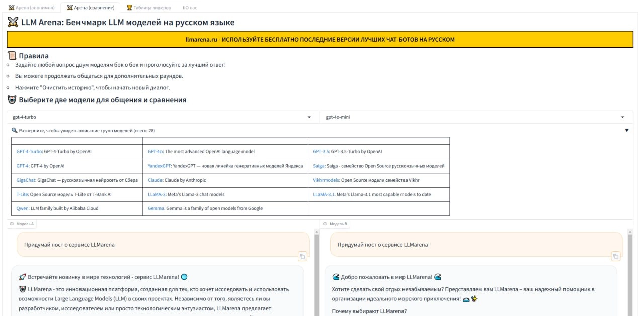Open the Saiga link
The image size is (644, 316).
319,166
